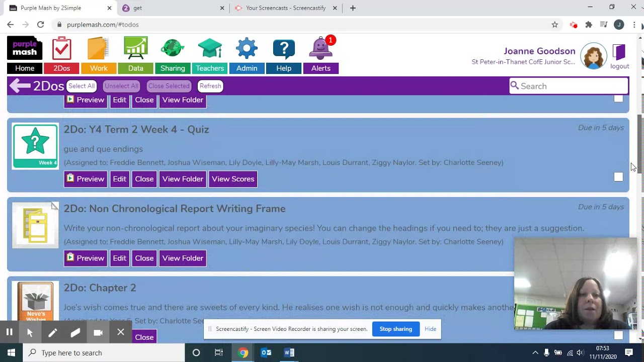This screenshot has width=644, height=362.
Task: Open the volume control in system tray
Action: [580, 352]
